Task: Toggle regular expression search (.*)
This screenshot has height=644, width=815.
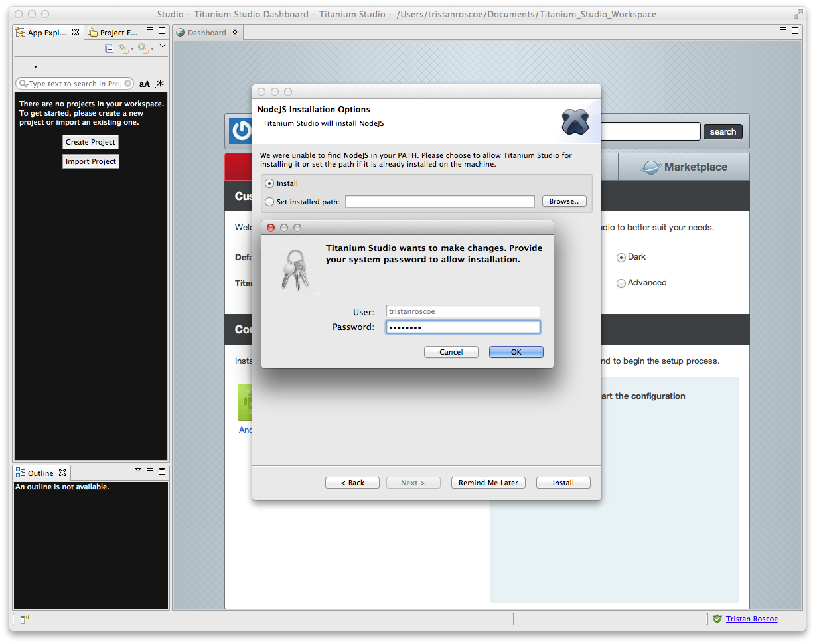Action: click(160, 84)
